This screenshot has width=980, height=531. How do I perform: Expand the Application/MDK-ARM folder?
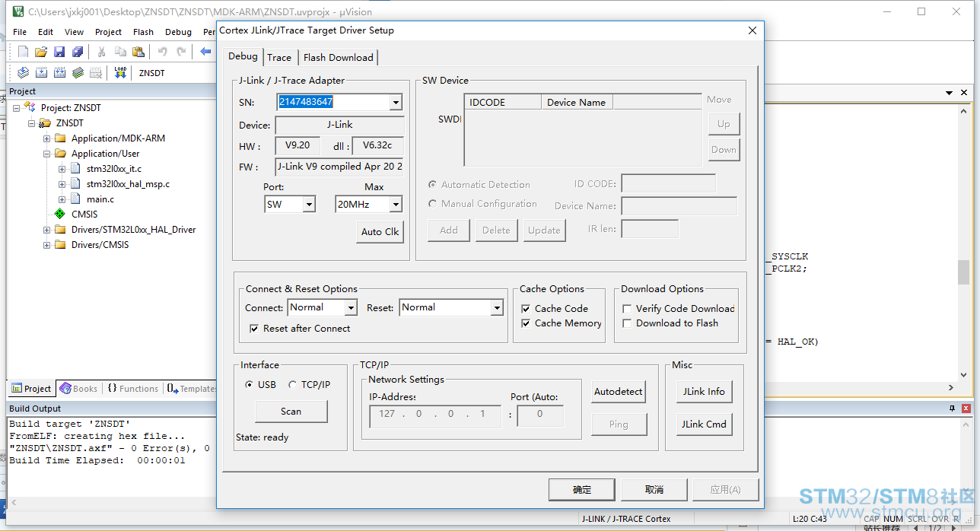(x=46, y=138)
